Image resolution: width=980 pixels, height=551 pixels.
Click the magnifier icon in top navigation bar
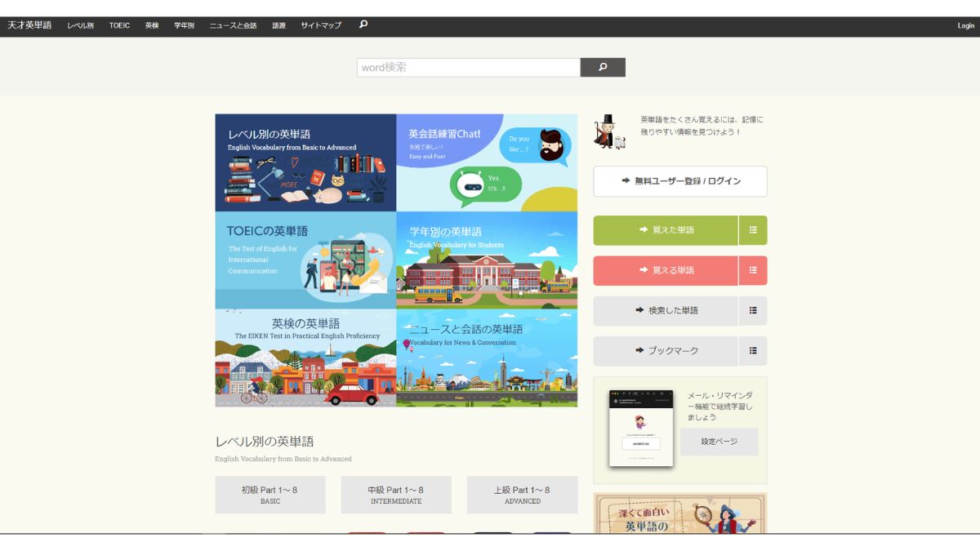(363, 24)
